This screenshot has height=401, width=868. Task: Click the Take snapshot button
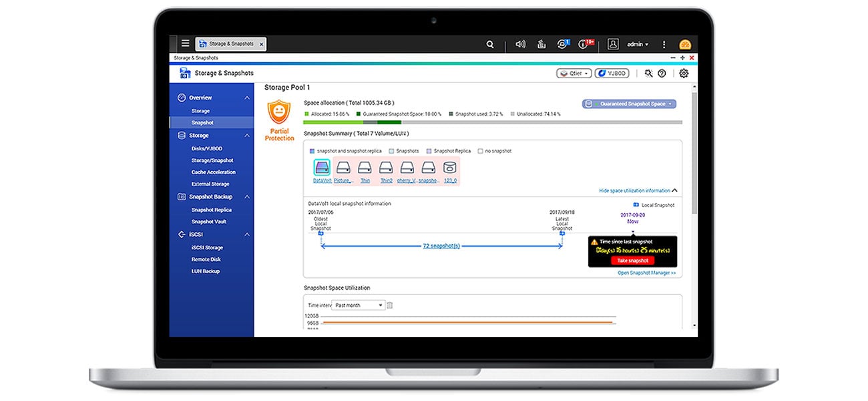click(632, 261)
